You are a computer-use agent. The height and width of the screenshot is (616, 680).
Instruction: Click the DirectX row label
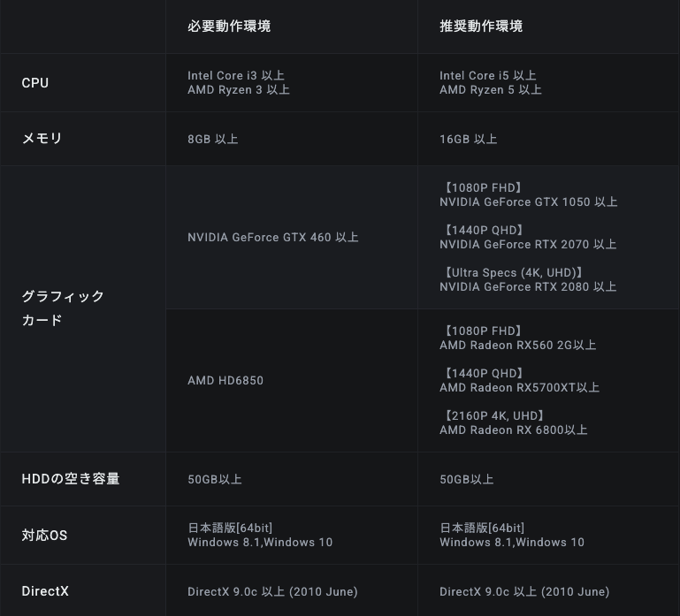(45, 591)
